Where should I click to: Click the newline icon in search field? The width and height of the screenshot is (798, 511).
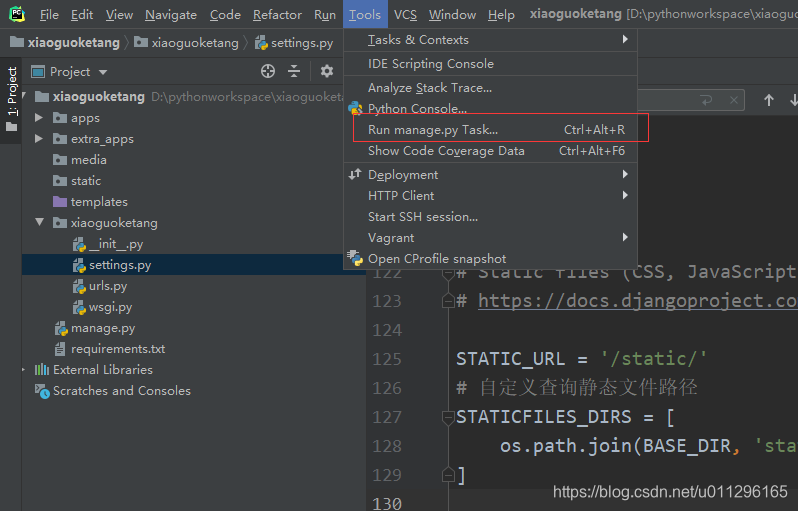pyautogui.click(x=706, y=100)
